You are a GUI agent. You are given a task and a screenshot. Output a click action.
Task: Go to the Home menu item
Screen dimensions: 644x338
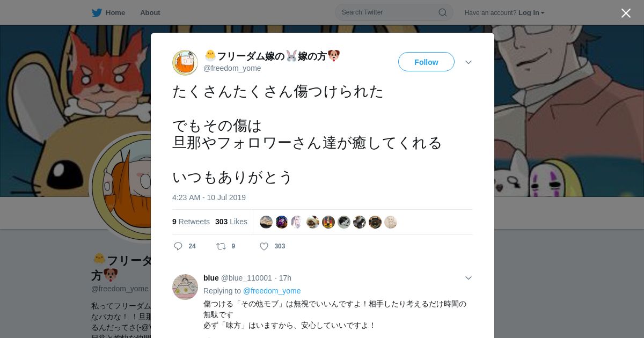(115, 12)
